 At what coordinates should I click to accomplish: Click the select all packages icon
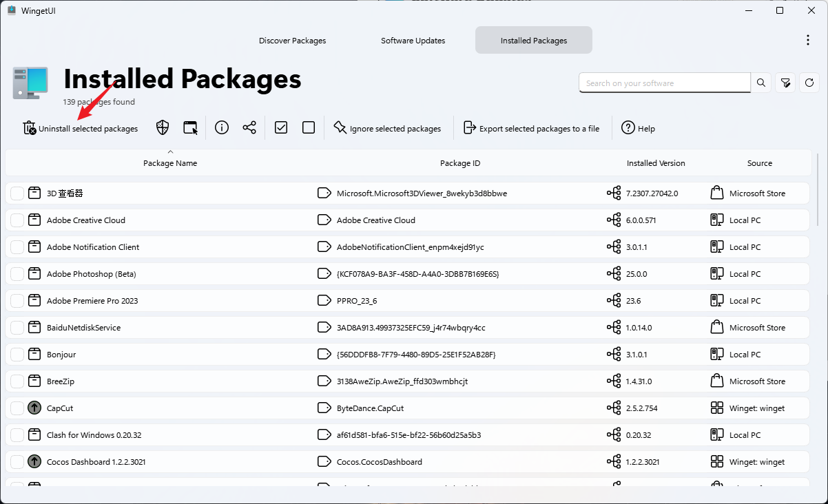click(x=281, y=128)
